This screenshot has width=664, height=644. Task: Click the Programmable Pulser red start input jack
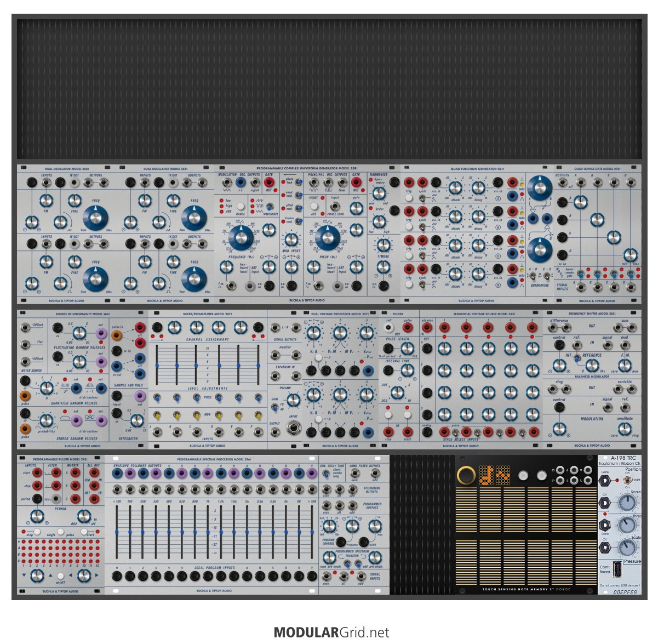pyautogui.click(x=37, y=472)
